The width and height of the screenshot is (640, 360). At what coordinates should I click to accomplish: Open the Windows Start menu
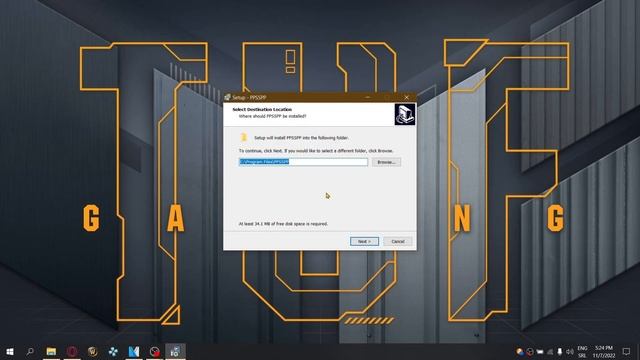tap(10, 351)
